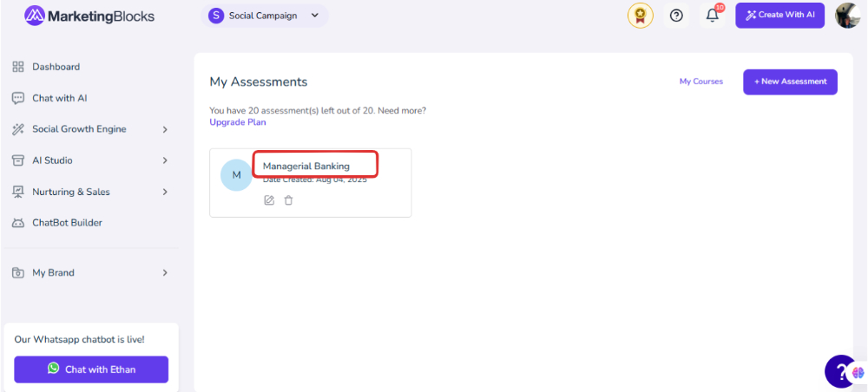Click the S workspace badge
The height and width of the screenshot is (392, 868).
[216, 16]
